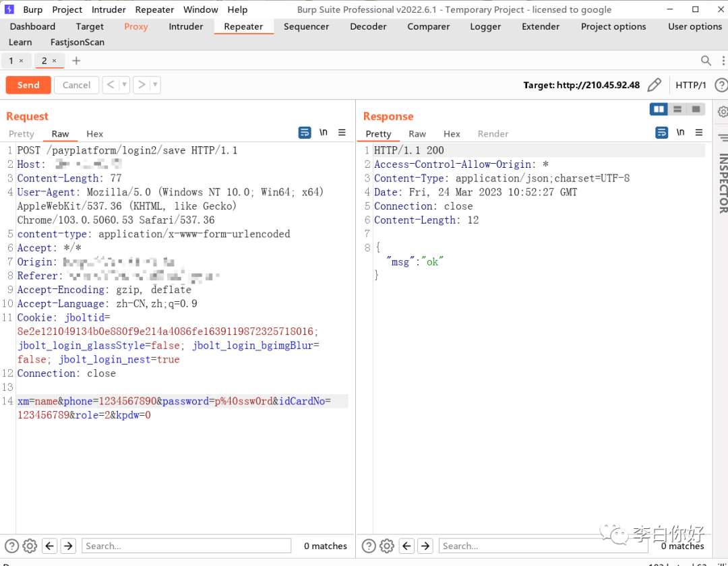Open help icon beside Response search

(369, 546)
